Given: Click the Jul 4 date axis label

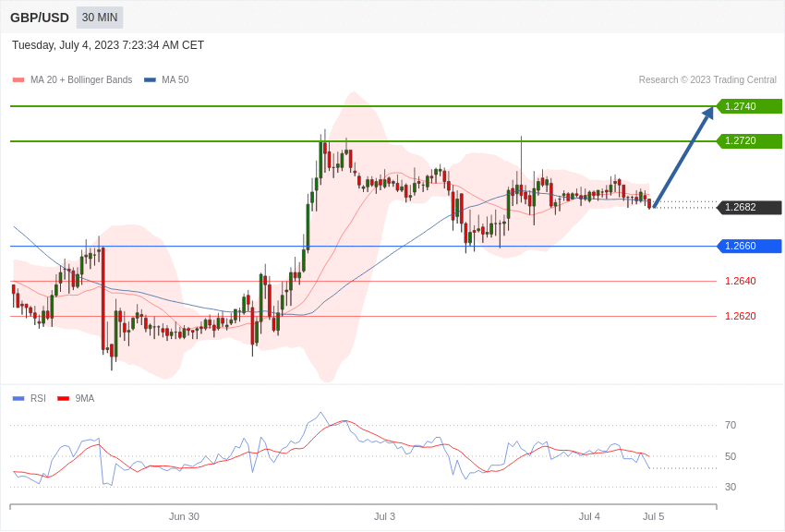Looking at the screenshot, I should tap(589, 516).
